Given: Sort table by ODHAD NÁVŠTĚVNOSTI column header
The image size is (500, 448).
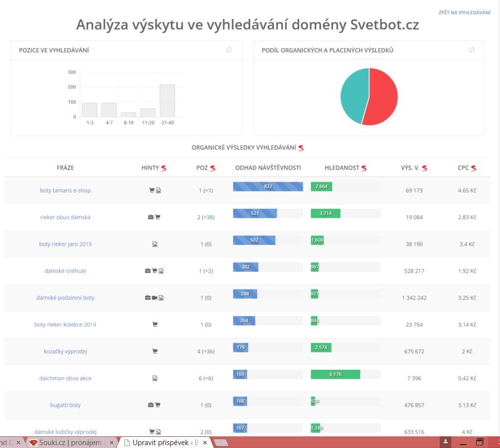Looking at the screenshot, I should pyautogui.click(x=268, y=168).
